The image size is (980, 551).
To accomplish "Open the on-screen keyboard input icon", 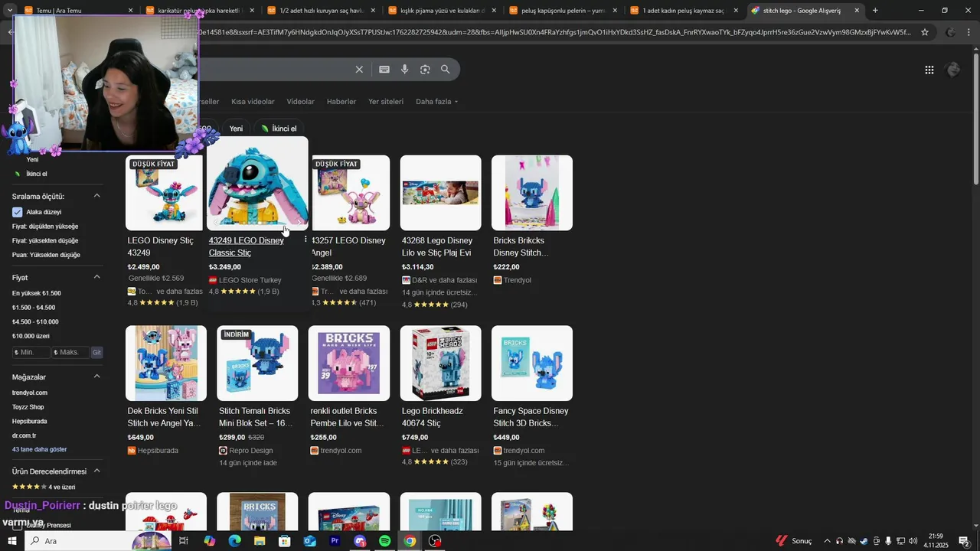I will tap(384, 70).
